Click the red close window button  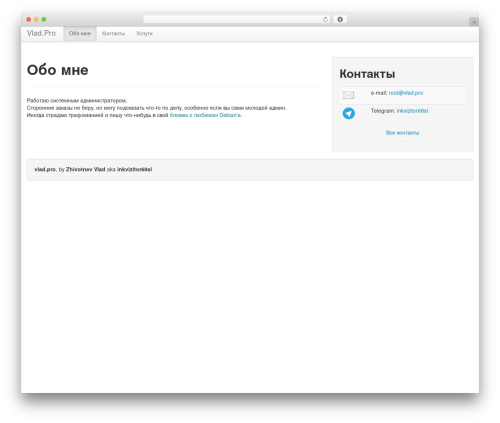(29, 19)
